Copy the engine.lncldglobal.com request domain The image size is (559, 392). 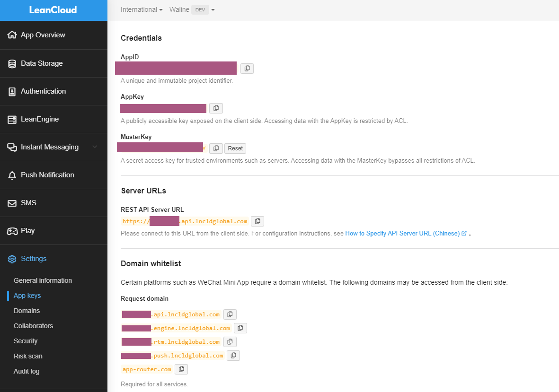pos(240,328)
